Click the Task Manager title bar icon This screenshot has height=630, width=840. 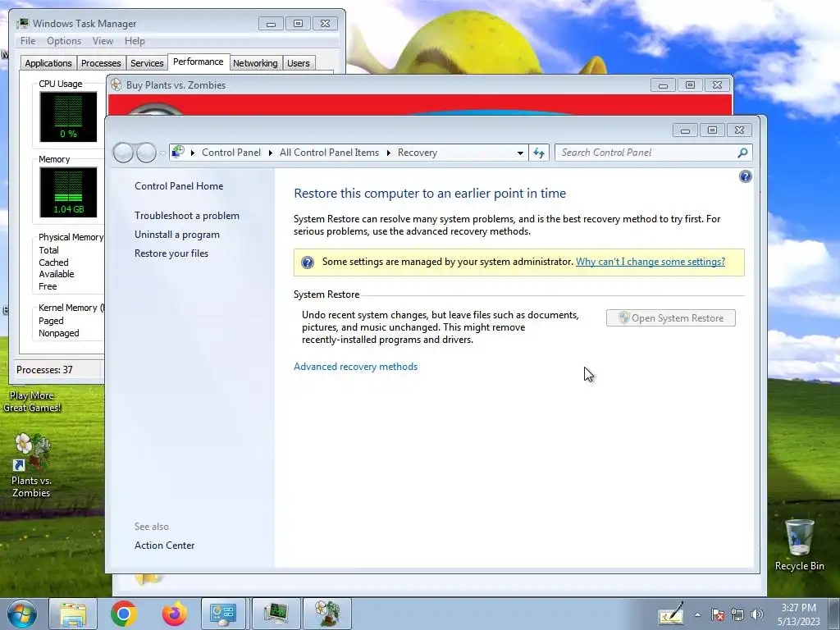pos(22,23)
